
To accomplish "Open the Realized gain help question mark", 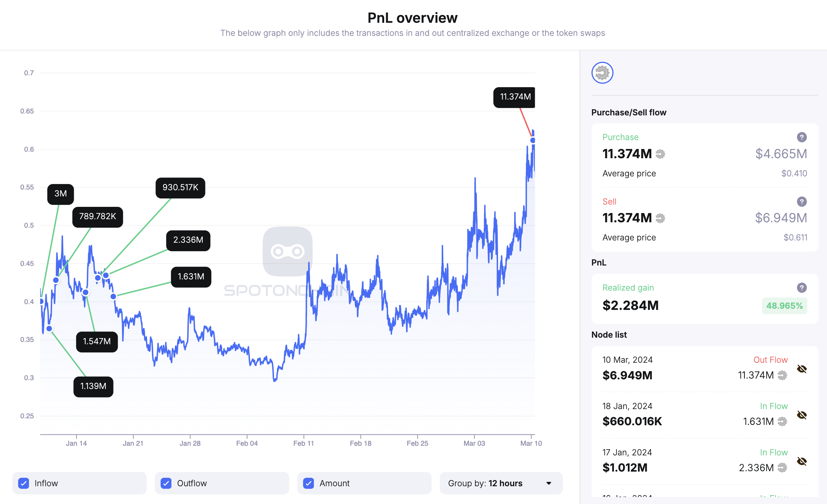I will [802, 288].
